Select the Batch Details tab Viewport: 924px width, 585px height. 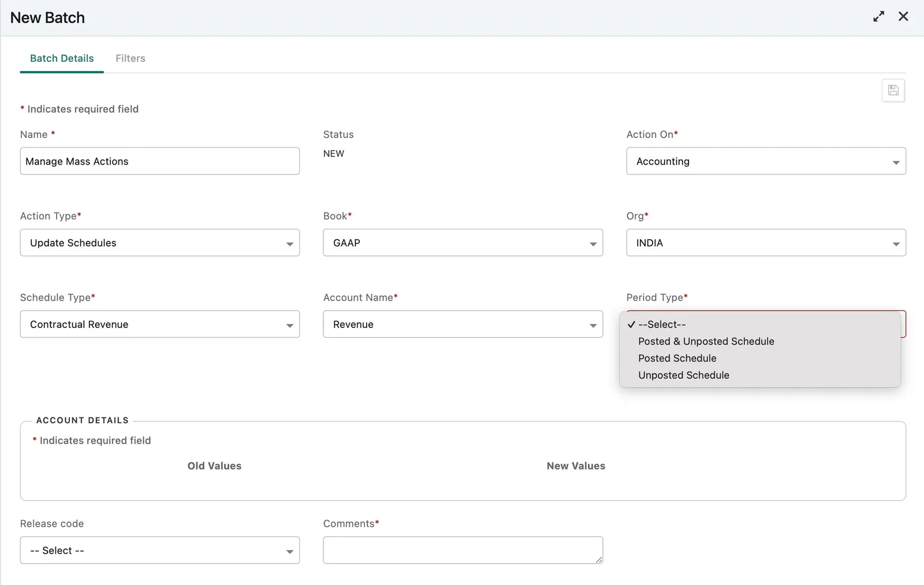click(x=62, y=58)
